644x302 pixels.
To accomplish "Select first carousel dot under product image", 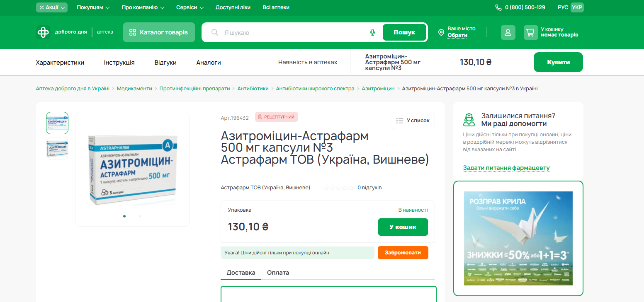I will click(x=124, y=216).
